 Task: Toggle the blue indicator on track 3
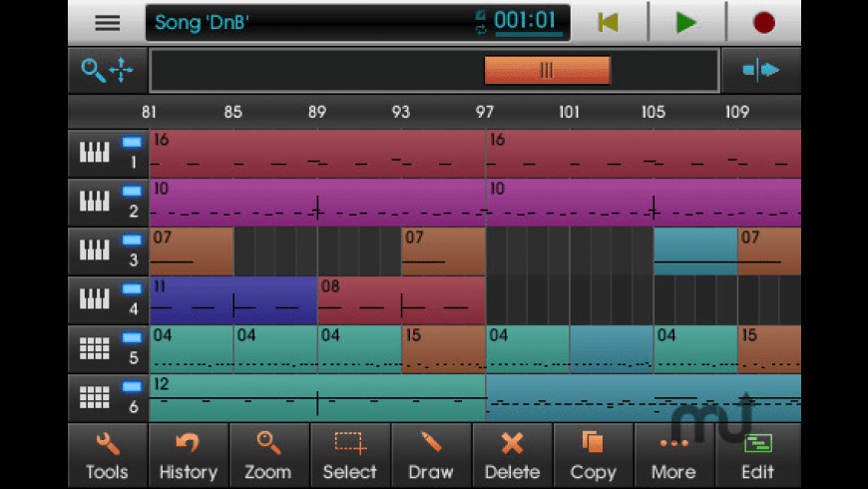(132, 240)
